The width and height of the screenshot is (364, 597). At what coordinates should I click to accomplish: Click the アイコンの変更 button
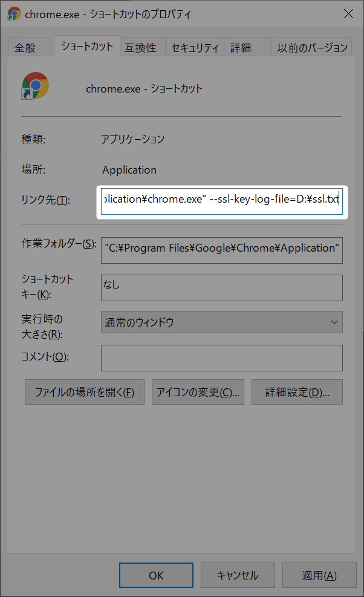(x=198, y=392)
